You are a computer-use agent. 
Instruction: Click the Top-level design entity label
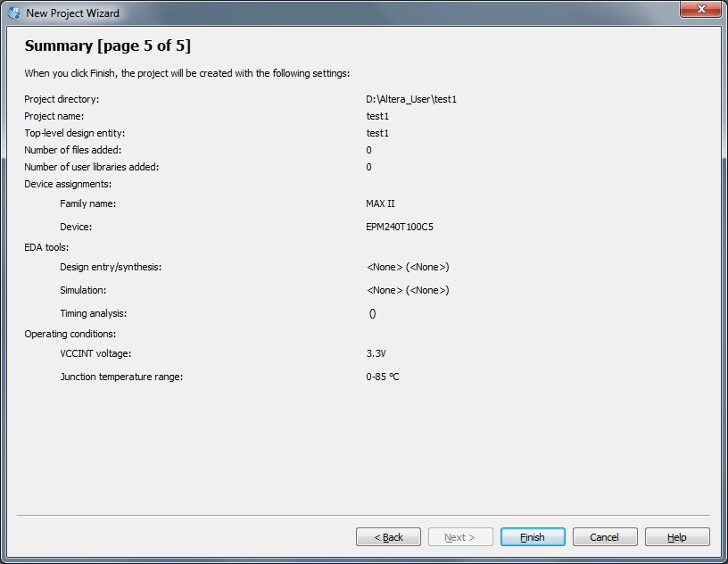point(74,133)
